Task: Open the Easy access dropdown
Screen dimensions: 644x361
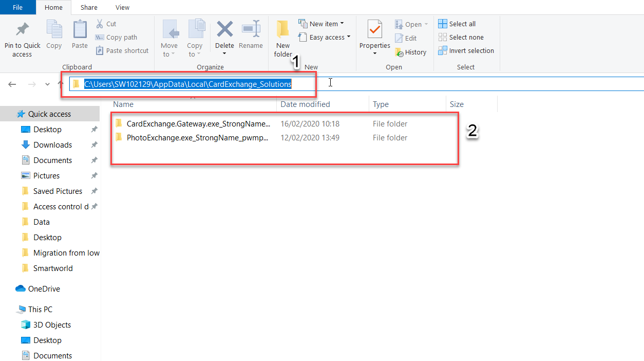Action: [x=325, y=37]
